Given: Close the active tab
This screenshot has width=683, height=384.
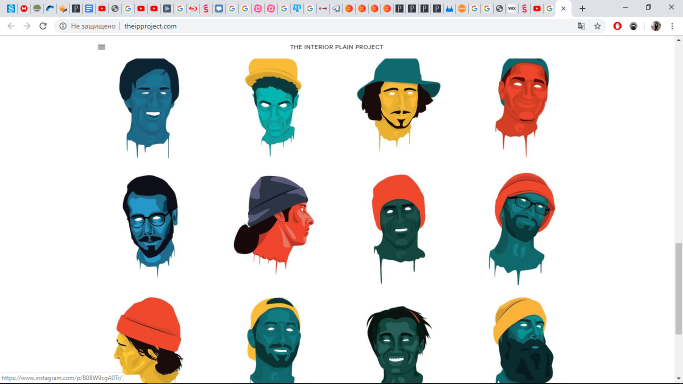Looking at the screenshot, I should pyautogui.click(x=563, y=8).
